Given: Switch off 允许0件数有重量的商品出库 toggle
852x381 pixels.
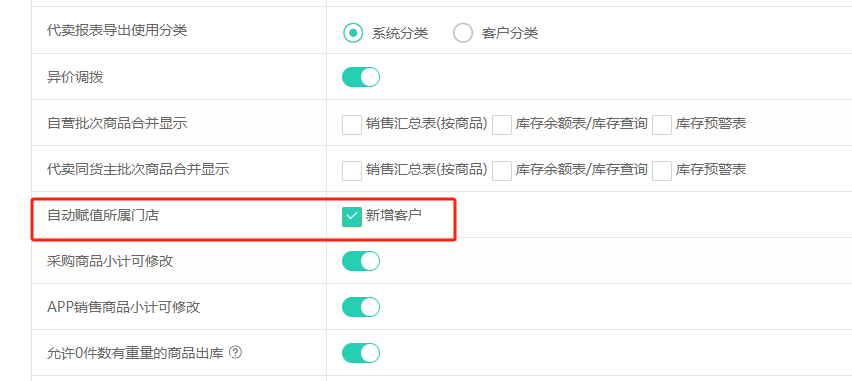Looking at the screenshot, I should click(x=361, y=353).
